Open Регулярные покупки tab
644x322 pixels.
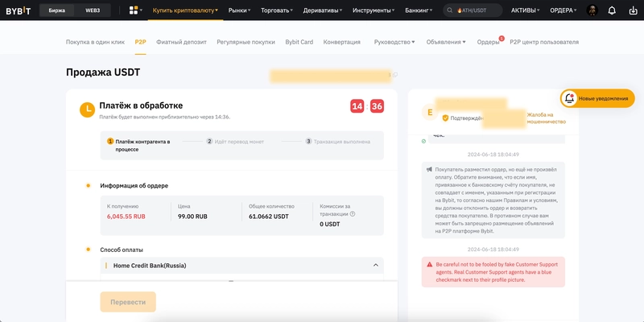pos(246,42)
